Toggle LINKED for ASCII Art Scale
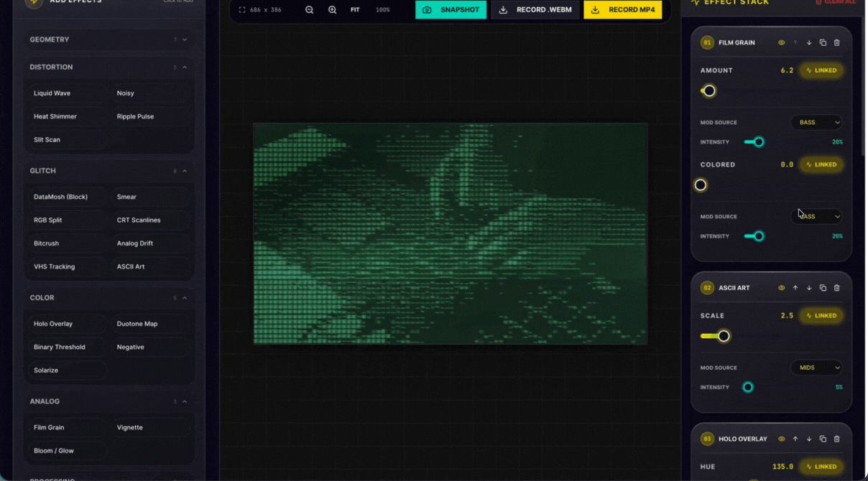 click(821, 316)
